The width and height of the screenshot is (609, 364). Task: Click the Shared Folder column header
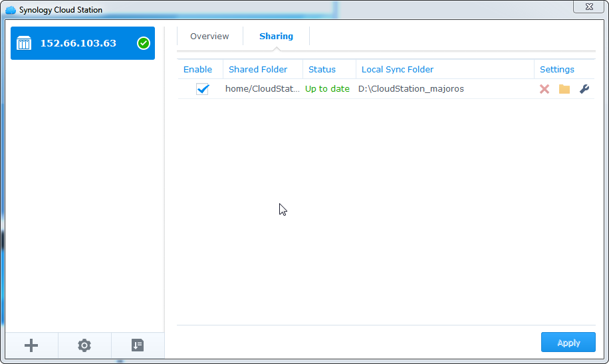click(258, 69)
